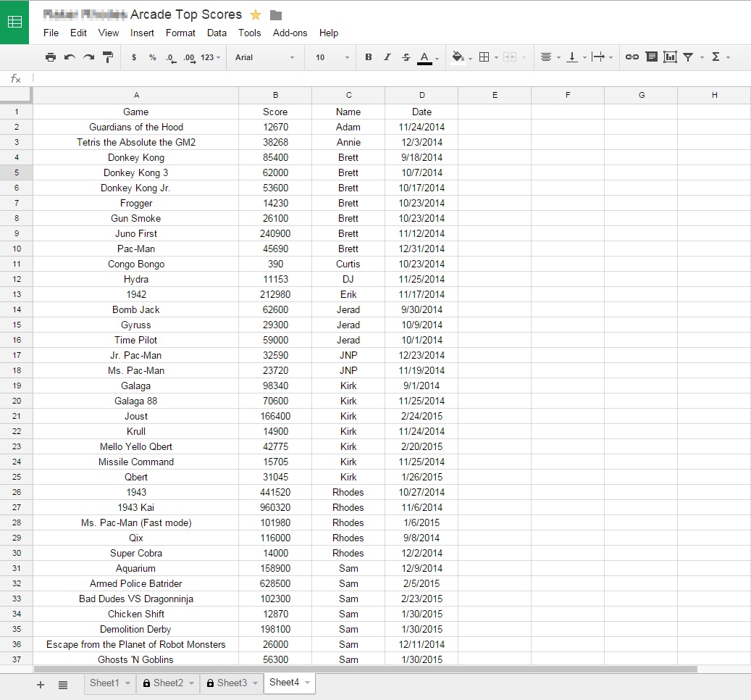Expand the Sheet2 tab dropdown arrow
This screenshot has height=700, width=751.
[192, 683]
